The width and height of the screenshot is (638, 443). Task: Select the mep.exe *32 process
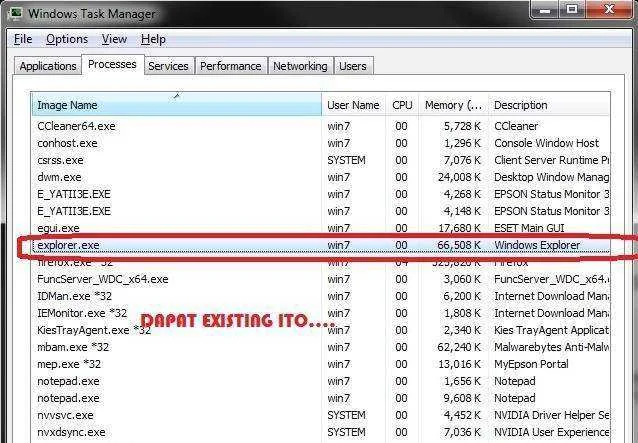pos(321,364)
